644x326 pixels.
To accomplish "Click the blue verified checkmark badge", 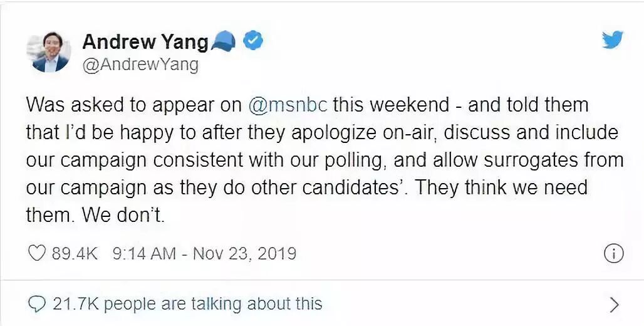I will (252, 42).
